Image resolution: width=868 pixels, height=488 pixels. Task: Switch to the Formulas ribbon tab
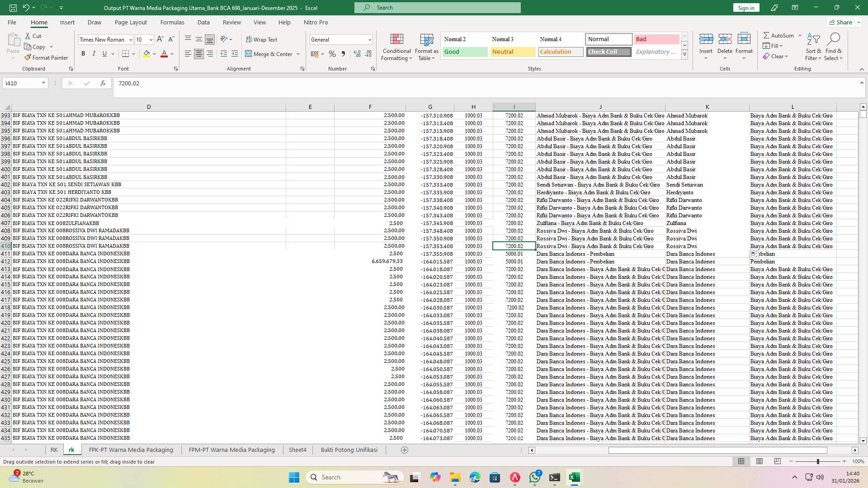(172, 22)
